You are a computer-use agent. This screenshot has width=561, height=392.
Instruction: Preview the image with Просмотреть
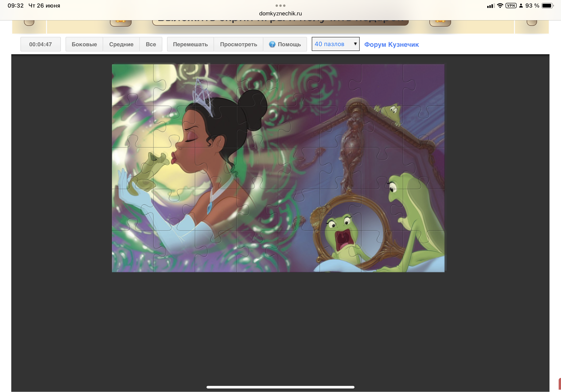[x=238, y=44]
